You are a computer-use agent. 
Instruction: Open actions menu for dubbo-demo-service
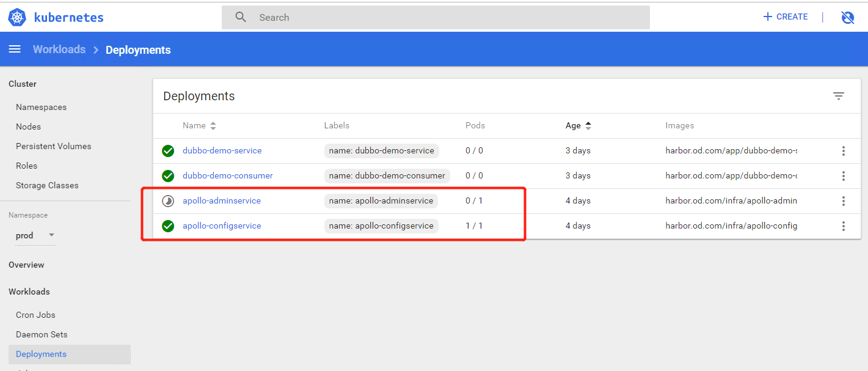click(844, 151)
